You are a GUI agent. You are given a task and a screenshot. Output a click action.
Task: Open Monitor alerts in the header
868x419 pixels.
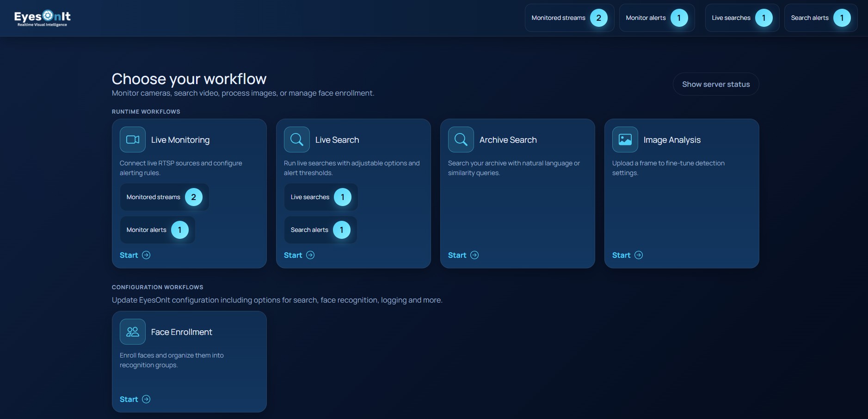coord(657,18)
